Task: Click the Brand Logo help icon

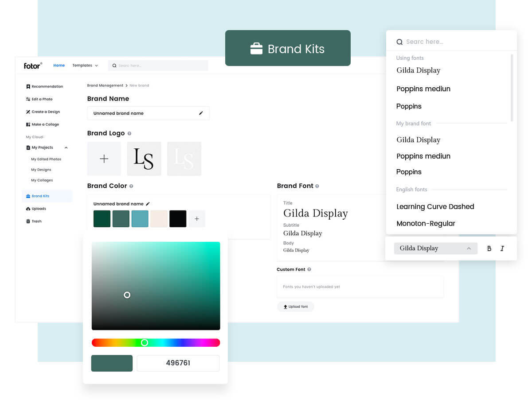Action: pos(129,133)
